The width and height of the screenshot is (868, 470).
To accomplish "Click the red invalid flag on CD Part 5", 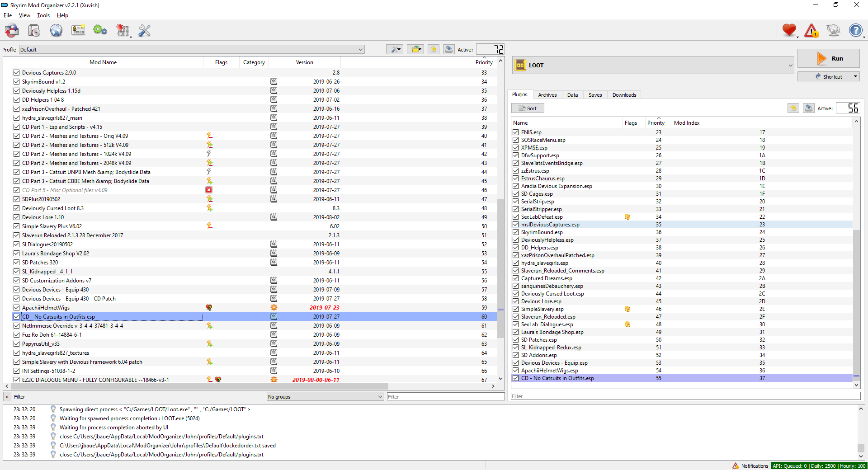I will pyautogui.click(x=209, y=190).
